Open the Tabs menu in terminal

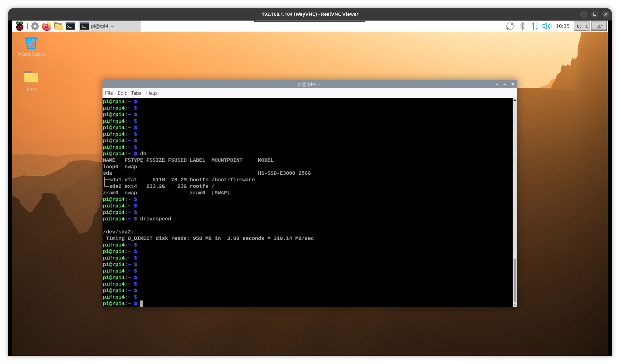[x=136, y=93]
